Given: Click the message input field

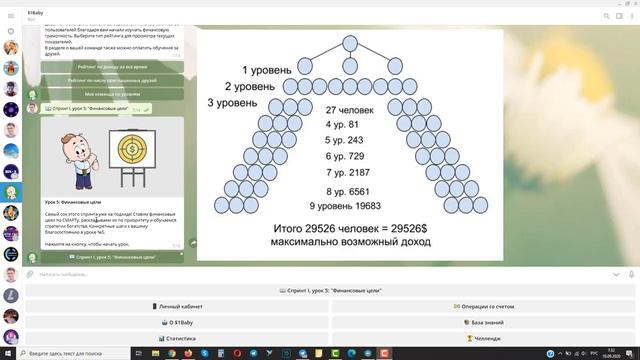Looking at the screenshot, I should pos(322,274).
